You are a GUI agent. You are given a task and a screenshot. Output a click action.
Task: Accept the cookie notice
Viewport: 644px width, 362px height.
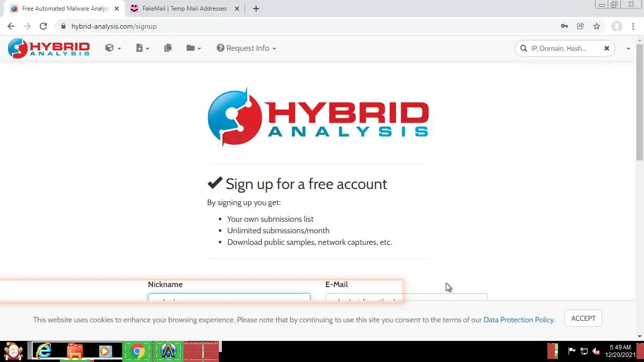(583, 318)
